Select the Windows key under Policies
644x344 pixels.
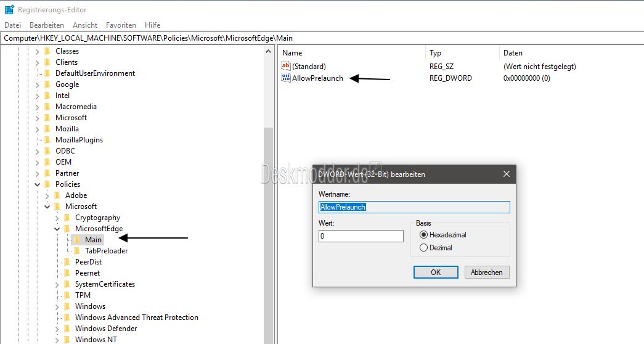(90, 306)
